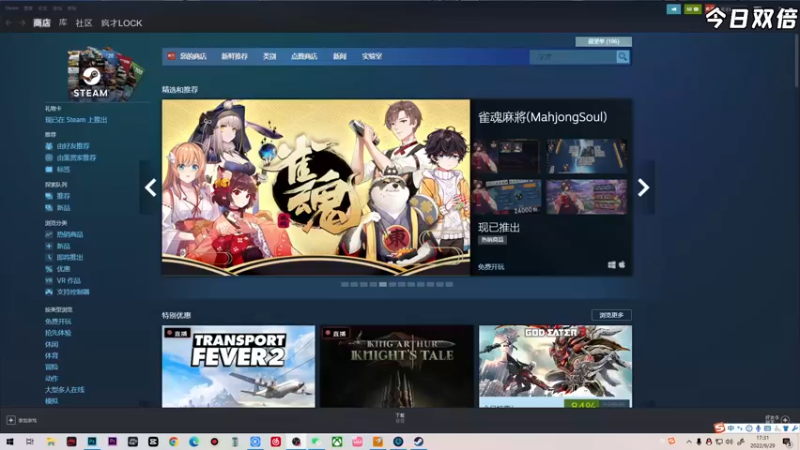Viewport: 800px width, 450px height.
Task: Open the Transport Fever 2 offer card
Action: tap(239, 366)
